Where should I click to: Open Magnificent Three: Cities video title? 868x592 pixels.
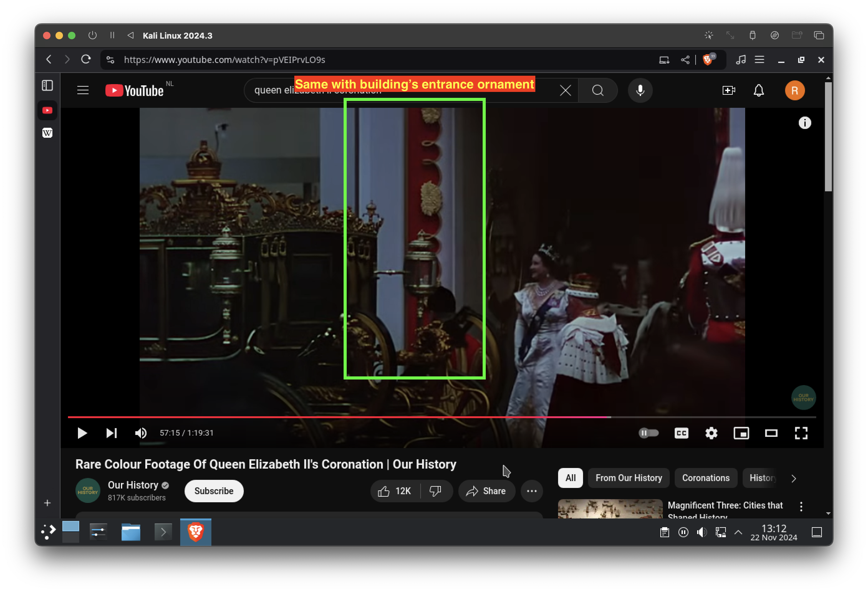tap(725, 510)
